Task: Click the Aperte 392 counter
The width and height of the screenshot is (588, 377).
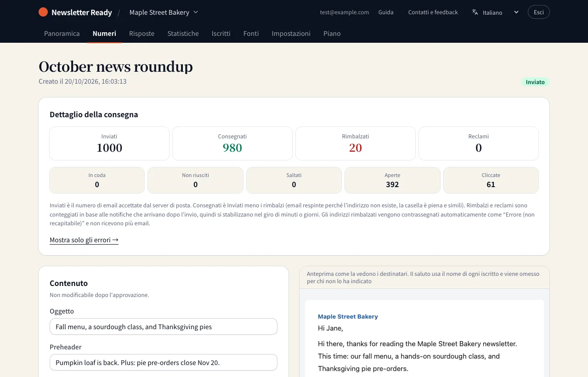Action: click(x=392, y=180)
